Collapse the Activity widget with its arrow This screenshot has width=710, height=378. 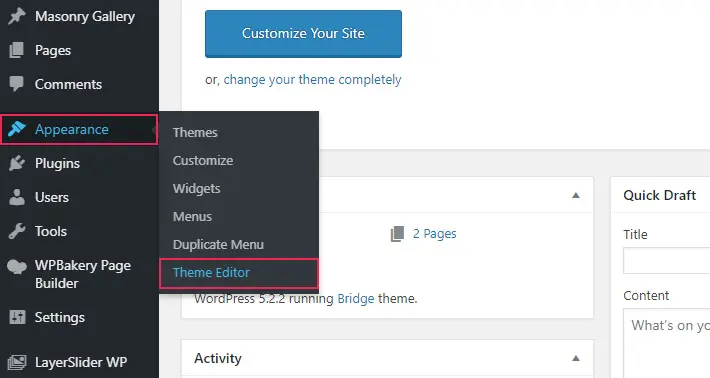pyautogui.click(x=576, y=359)
